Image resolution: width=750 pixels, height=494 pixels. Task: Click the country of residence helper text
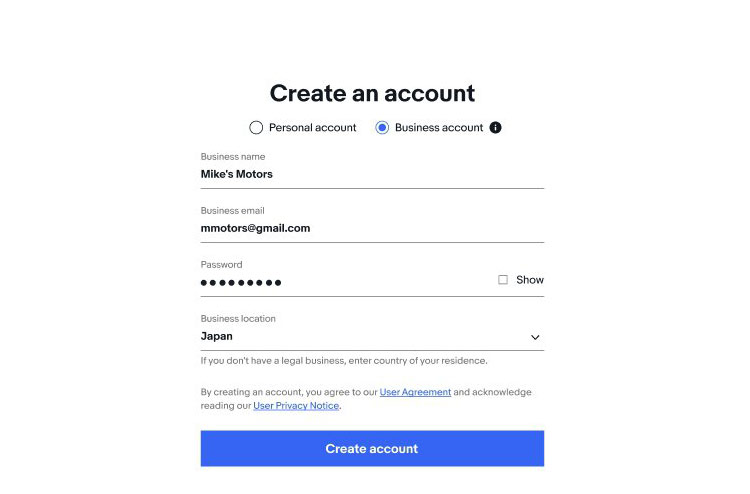(344, 361)
